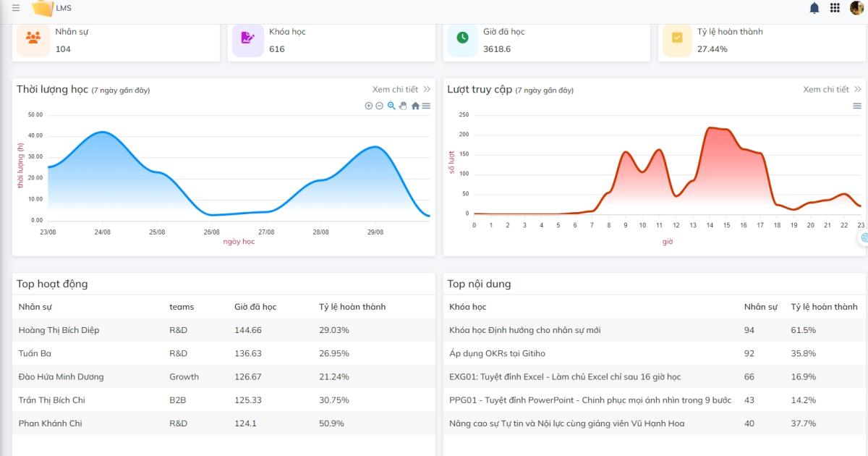Image resolution: width=868 pixels, height=456 pixels.
Task: Click the Khóa học course icon
Action: [x=247, y=38]
